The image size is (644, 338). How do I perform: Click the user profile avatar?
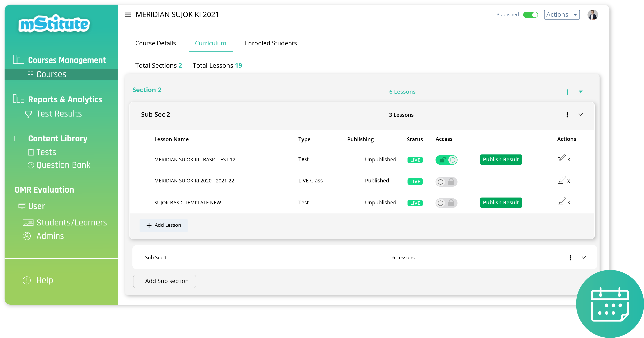[x=592, y=15]
